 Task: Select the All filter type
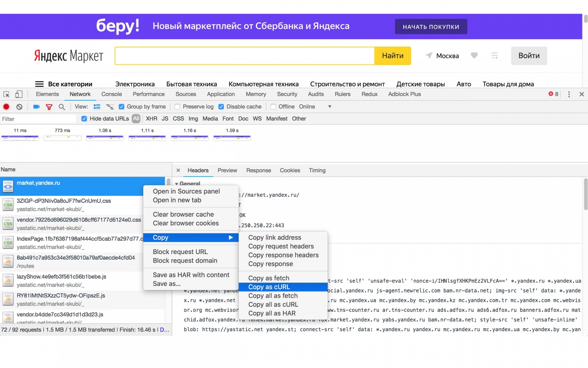coord(136,118)
